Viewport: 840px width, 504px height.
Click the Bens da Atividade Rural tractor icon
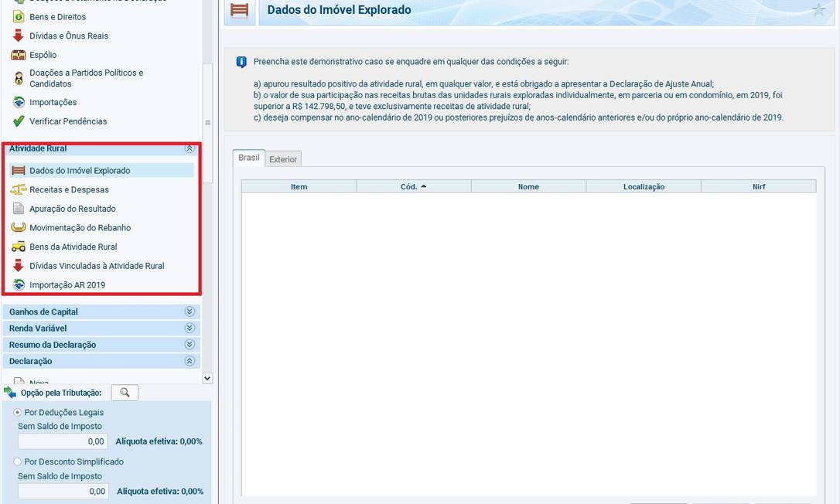[18, 247]
